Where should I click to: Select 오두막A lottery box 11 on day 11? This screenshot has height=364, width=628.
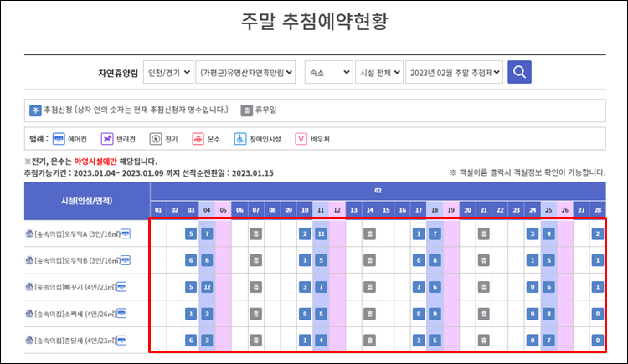321,233
